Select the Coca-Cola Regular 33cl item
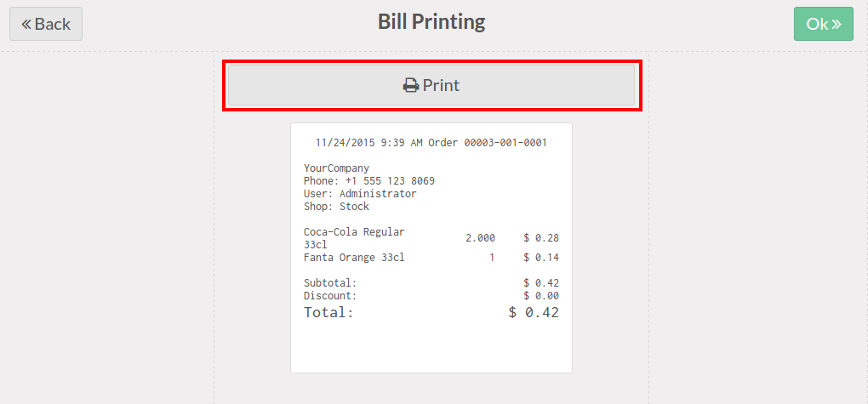868x404 pixels. 354,237
